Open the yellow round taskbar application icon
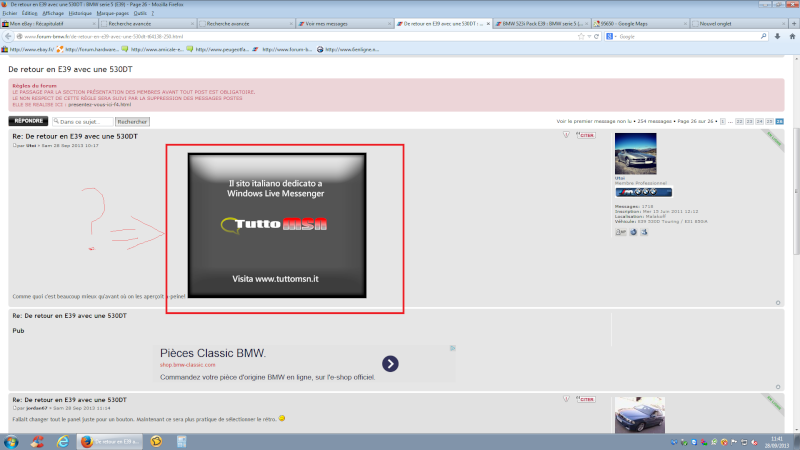The image size is (800, 450). point(156,442)
